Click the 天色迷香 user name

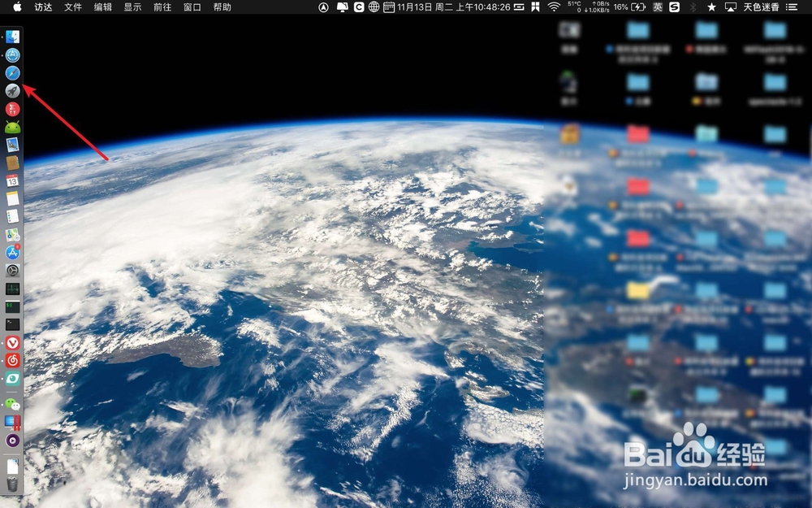[762, 7]
